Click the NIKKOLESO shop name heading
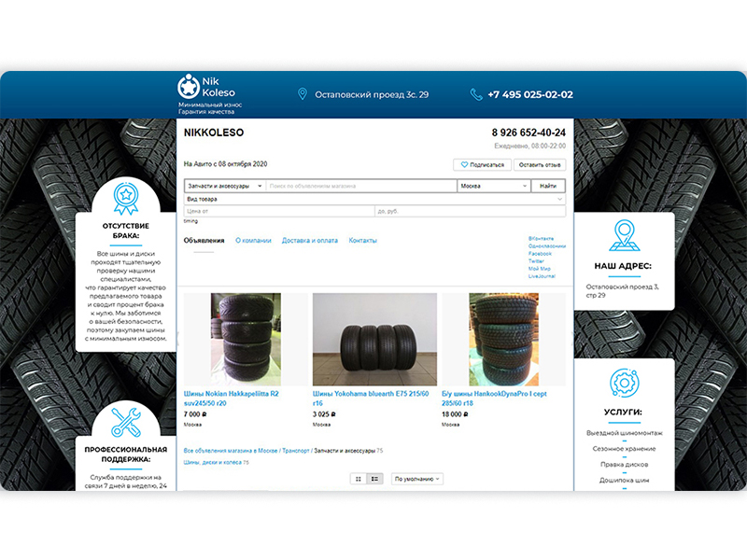This screenshot has height=560, width=747. [x=214, y=133]
